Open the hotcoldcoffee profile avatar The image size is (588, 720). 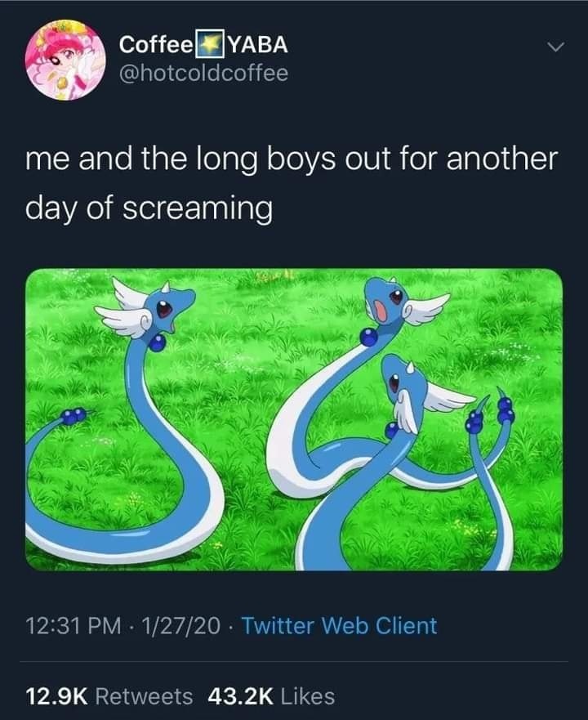coord(65,60)
